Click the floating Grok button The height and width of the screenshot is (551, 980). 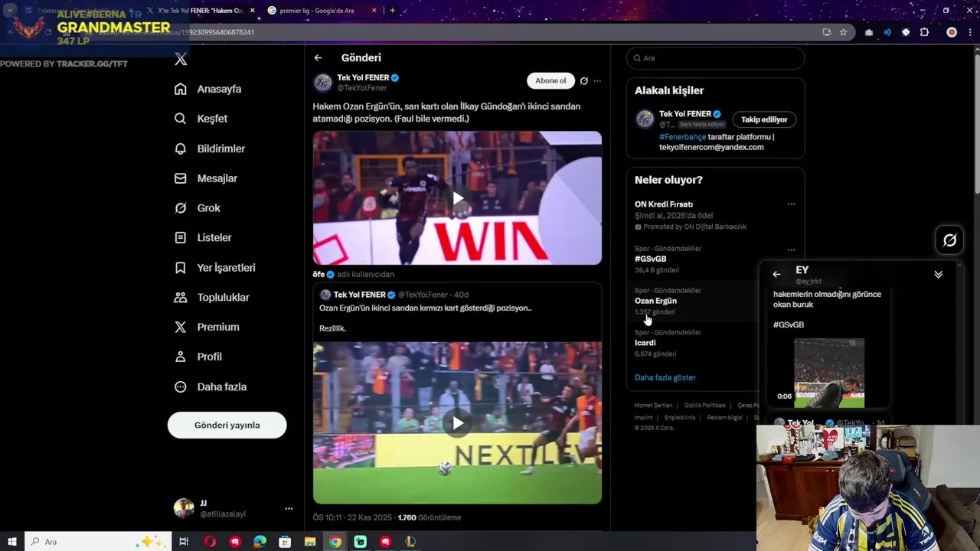(949, 240)
